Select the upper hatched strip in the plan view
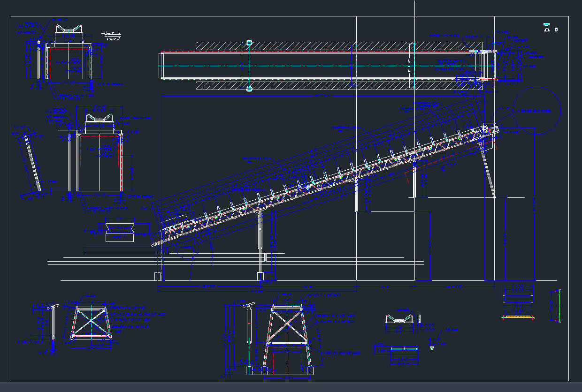The image size is (582, 392). pos(329,46)
